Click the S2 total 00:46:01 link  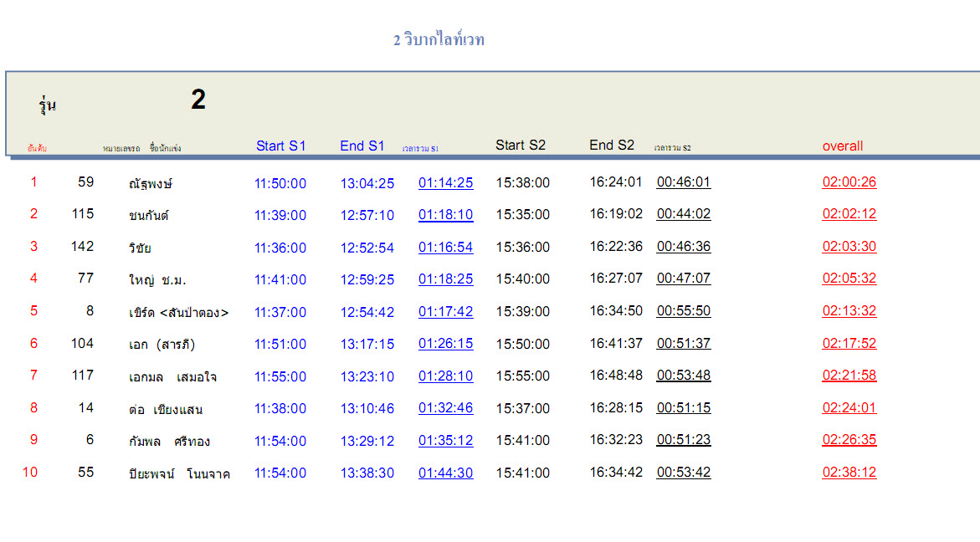(x=683, y=182)
